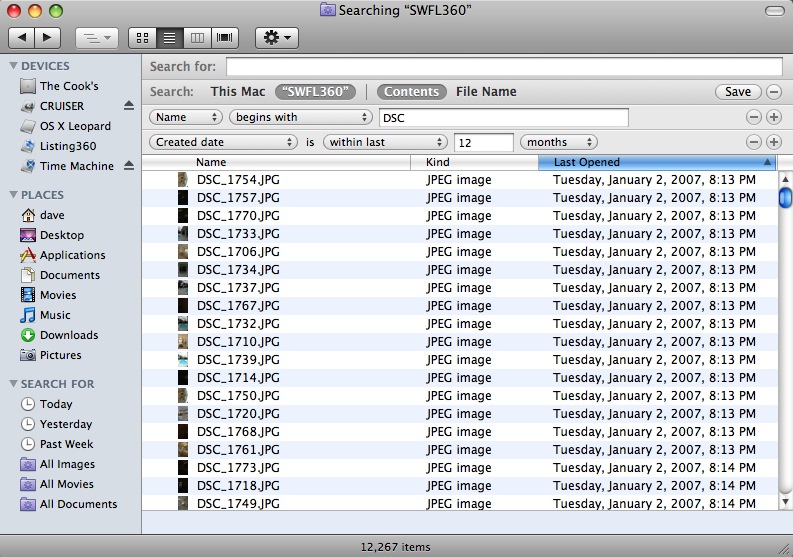Switch to Cover Flow view
This screenshot has width=793, height=557.
coord(225,37)
